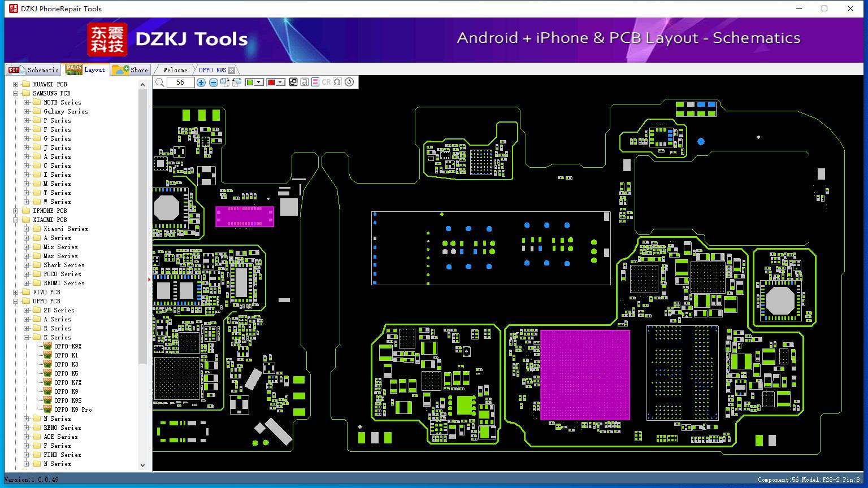Screen dimensions: 868x488
Task: Select the FIND Series folder
Action: click(62, 455)
